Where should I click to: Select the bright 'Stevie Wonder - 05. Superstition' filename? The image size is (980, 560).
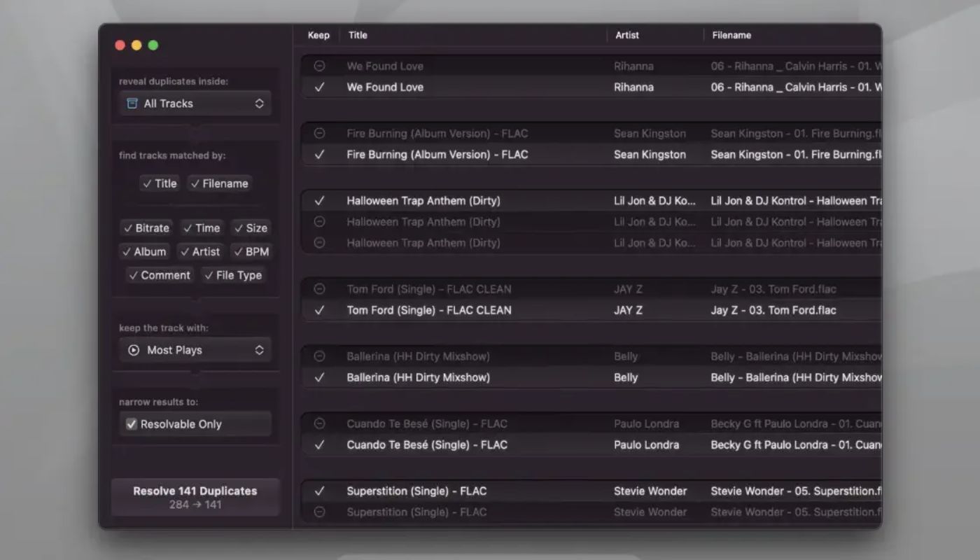click(x=796, y=491)
